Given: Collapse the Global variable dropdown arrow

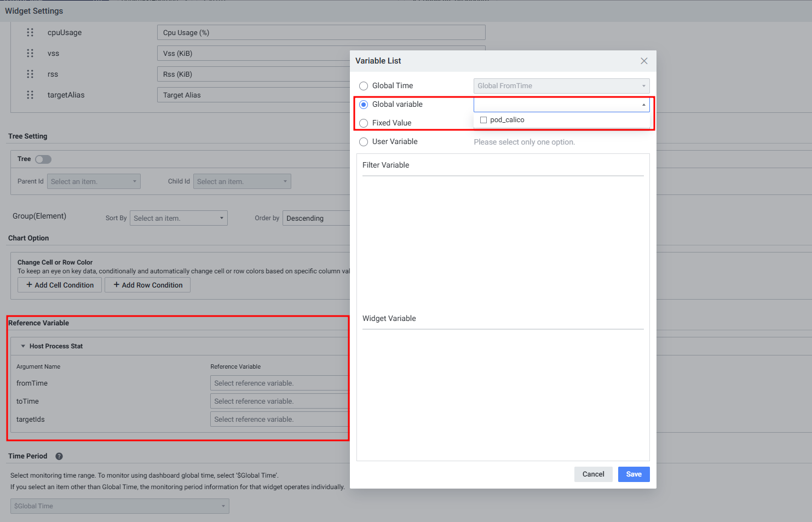Looking at the screenshot, I should [x=643, y=105].
